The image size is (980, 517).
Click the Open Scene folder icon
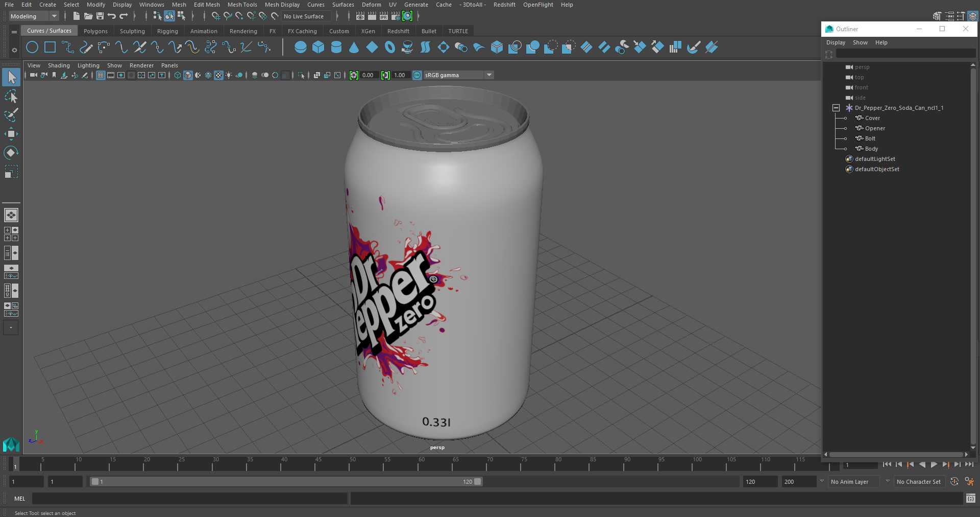point(88,16)
